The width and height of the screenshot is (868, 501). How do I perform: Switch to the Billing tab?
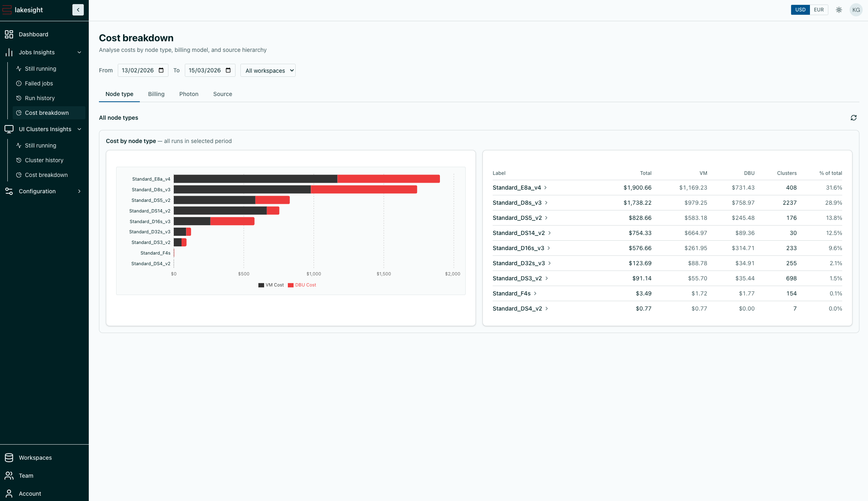tap(156, 94)
